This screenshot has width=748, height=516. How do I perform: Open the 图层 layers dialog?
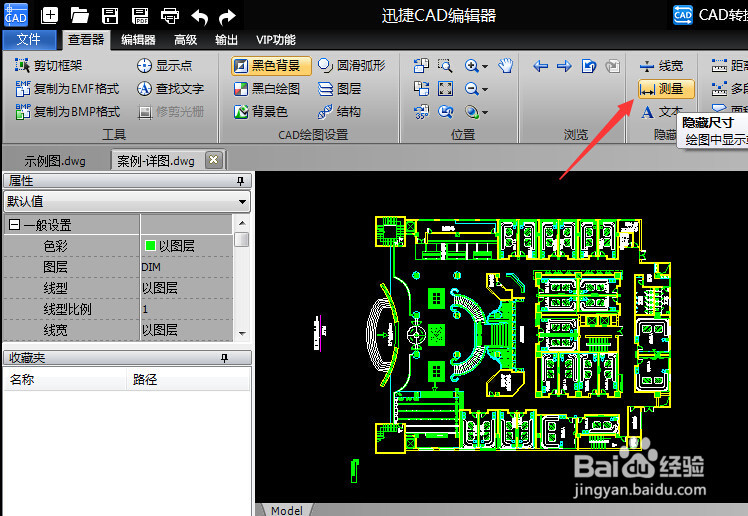click(340, 89)
